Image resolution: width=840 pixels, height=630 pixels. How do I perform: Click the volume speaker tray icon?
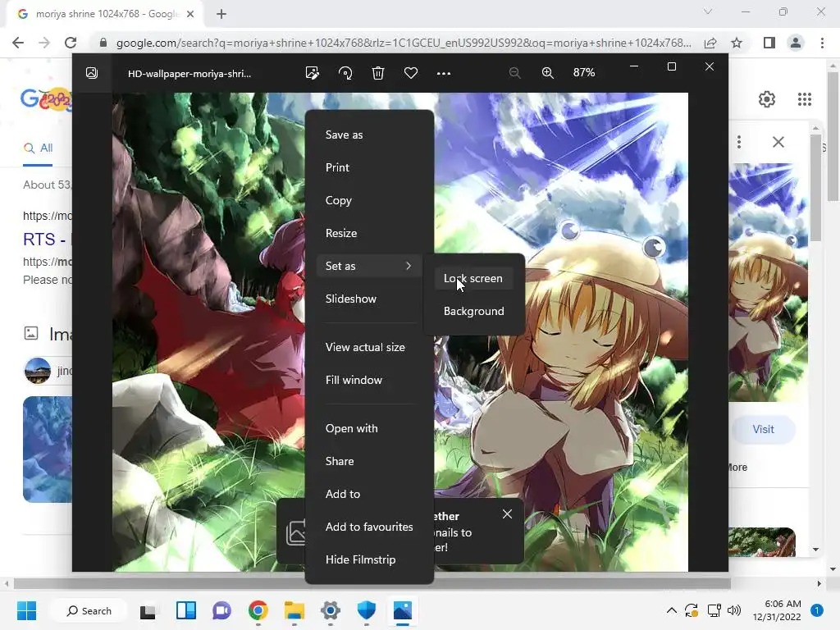(734, 610)
